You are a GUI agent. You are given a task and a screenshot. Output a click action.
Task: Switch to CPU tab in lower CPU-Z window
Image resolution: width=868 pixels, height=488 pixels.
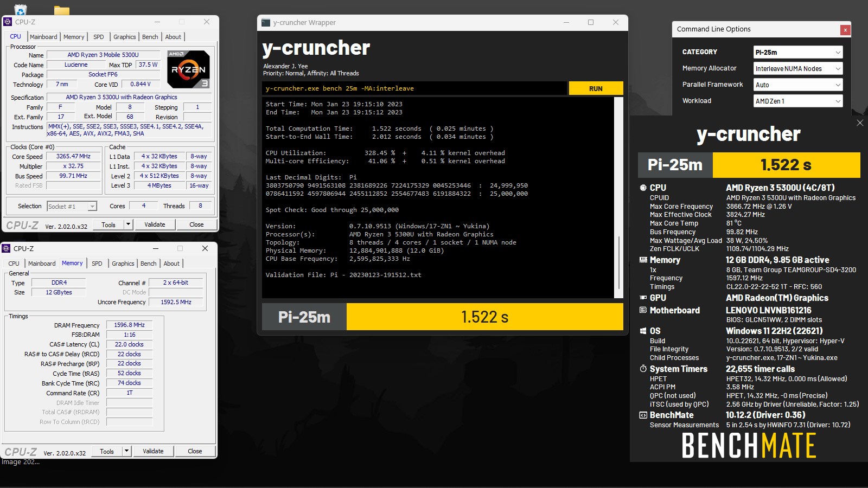(14, 264)
